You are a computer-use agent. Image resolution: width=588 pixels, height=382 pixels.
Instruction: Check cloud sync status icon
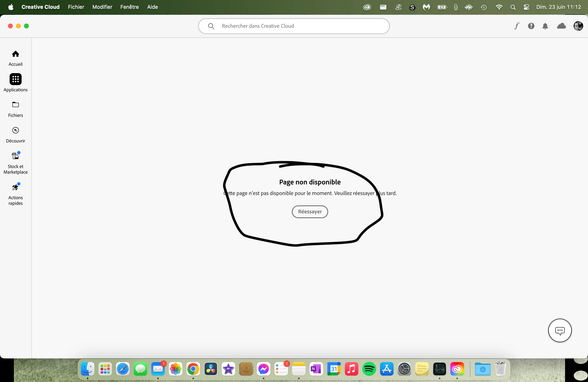[561, 26]
